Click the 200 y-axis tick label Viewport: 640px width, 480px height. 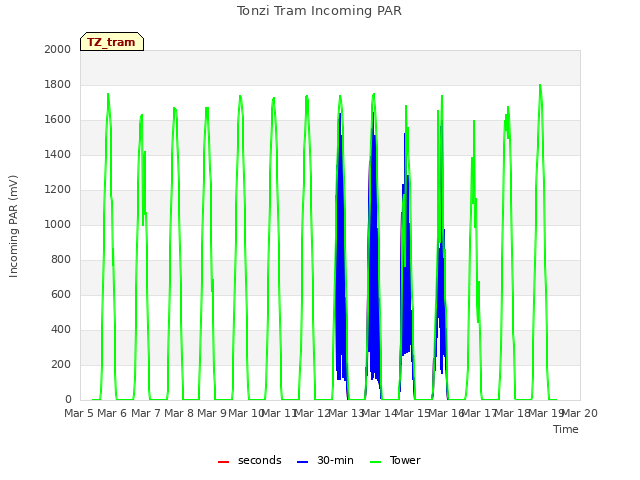[x=61, y=364]
